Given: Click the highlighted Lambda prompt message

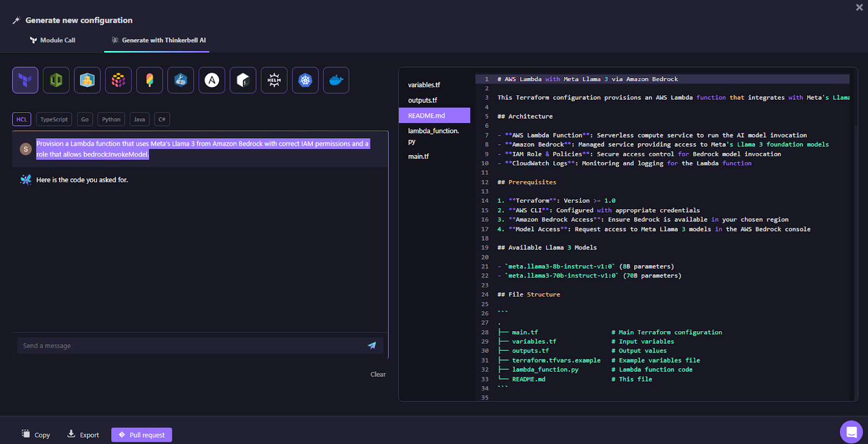Looking at the screenshot, I should click(x=203, y=149).
